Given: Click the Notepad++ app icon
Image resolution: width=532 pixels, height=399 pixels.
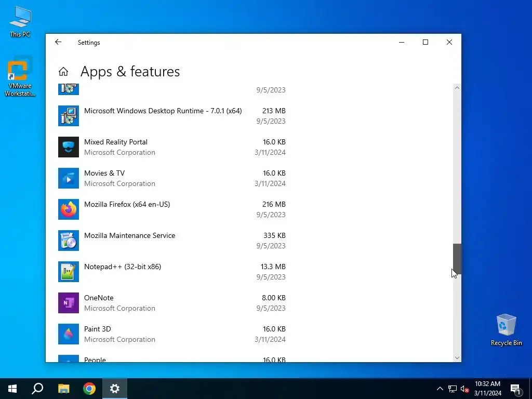Looking at the screenshot, I should 69,272.
